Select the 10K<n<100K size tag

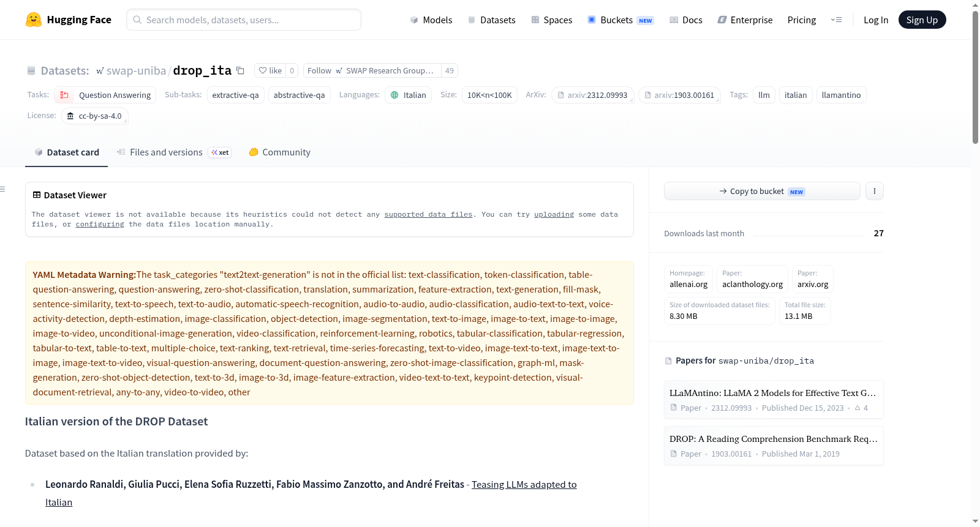click(489, 95)
